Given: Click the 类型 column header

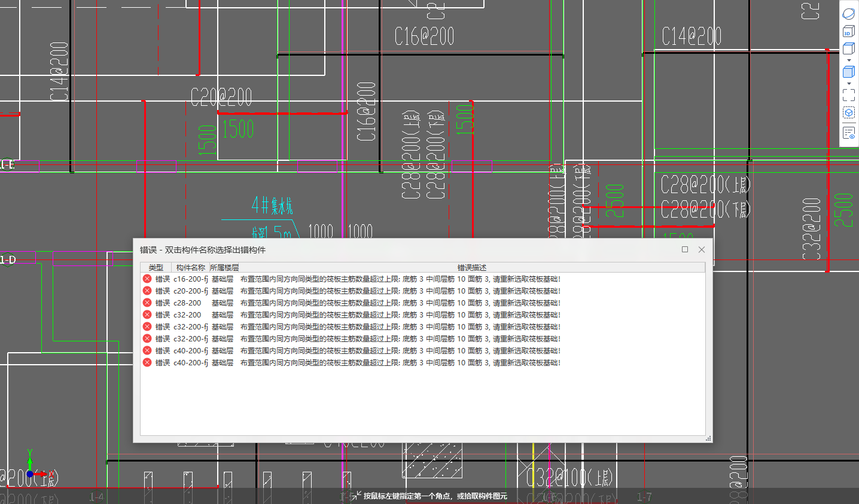Looking at the screenshot, I should tap(156, 267).
